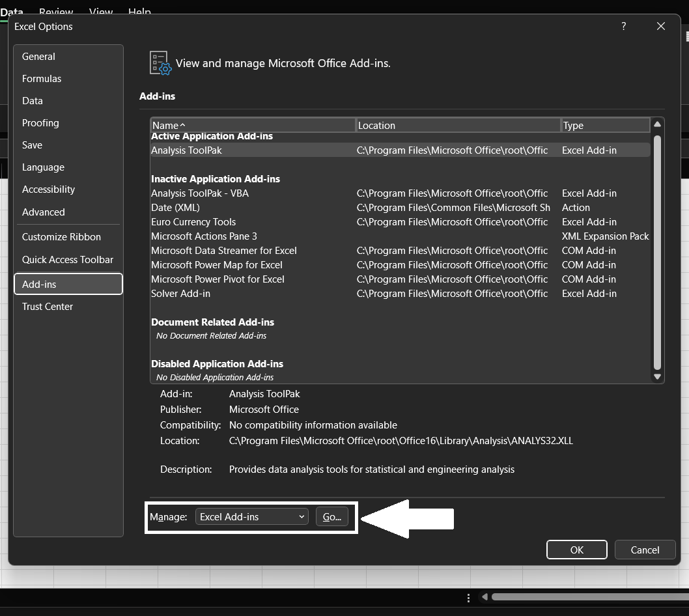689x616 pixels.
Task: Select Microsoft Power Pivot for Excel
Action: coord(400,279)
